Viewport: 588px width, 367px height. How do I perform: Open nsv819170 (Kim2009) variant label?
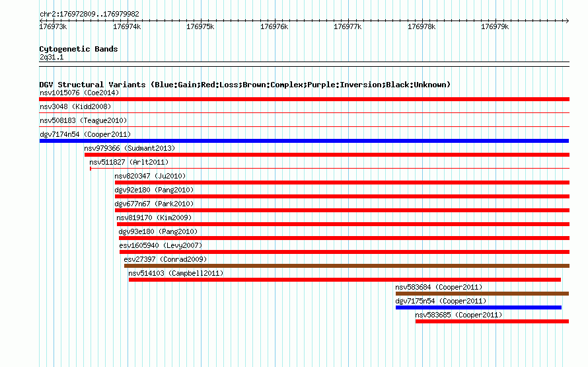pyautogui.click(x=154, y=218)
